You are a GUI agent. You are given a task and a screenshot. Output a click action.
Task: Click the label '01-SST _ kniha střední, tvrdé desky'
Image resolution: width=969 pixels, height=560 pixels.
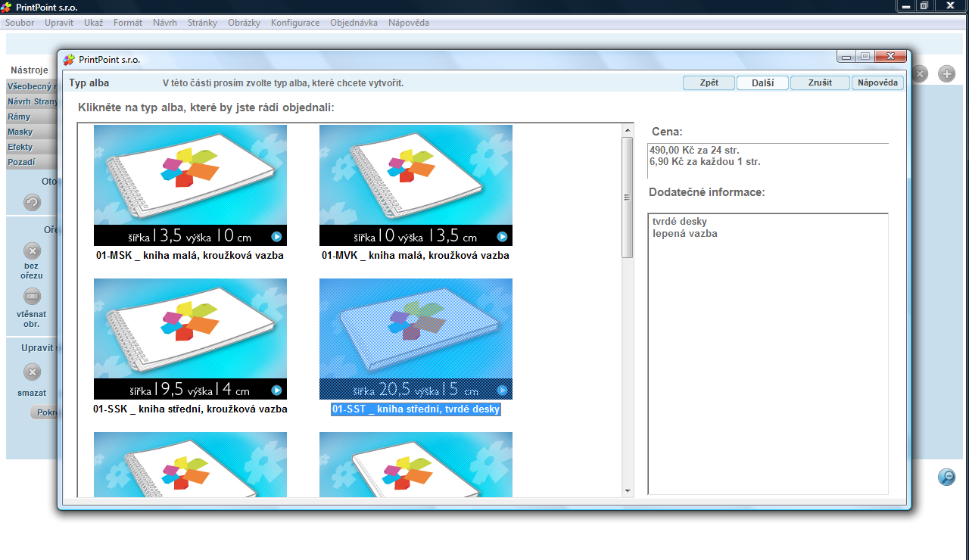coord(416,409)
